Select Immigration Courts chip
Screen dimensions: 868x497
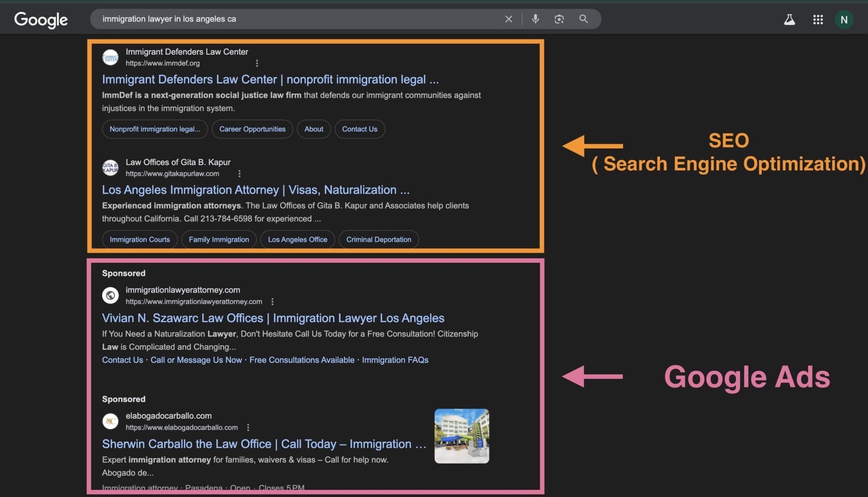140,240
